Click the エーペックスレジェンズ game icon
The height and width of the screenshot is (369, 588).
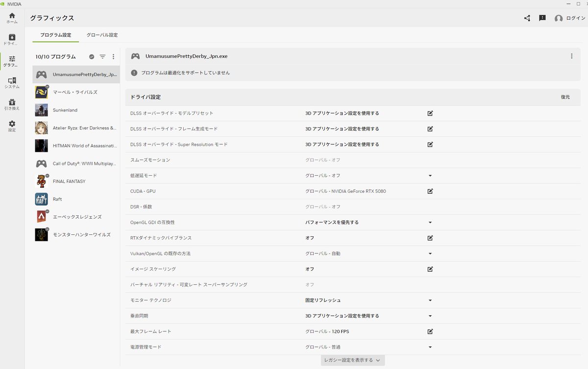pos(41,217)
